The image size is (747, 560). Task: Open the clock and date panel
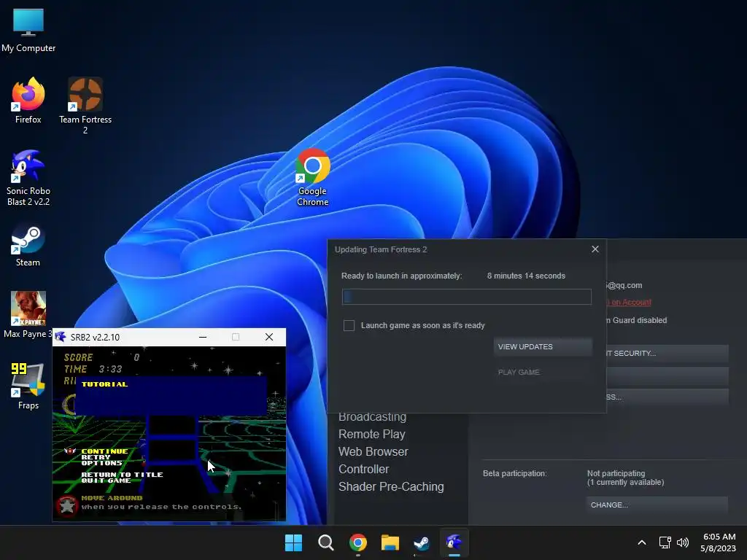tap(719, 542)
